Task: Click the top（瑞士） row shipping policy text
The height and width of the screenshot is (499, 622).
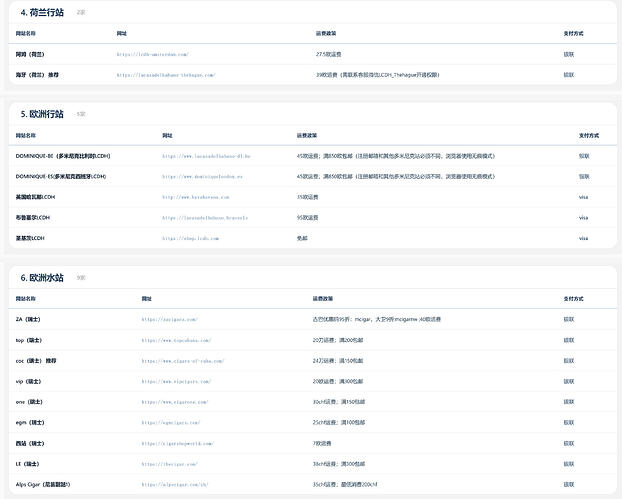Action: (x=338, y=340)
